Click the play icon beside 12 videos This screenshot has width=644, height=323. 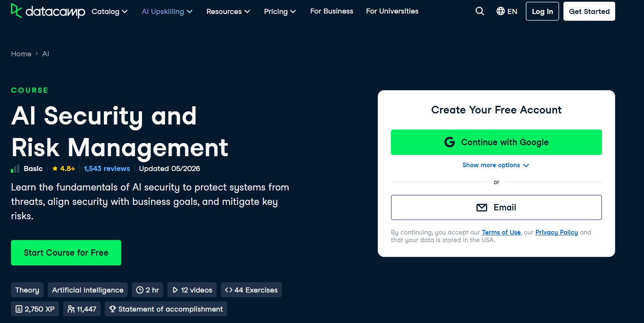click(175, 290)
